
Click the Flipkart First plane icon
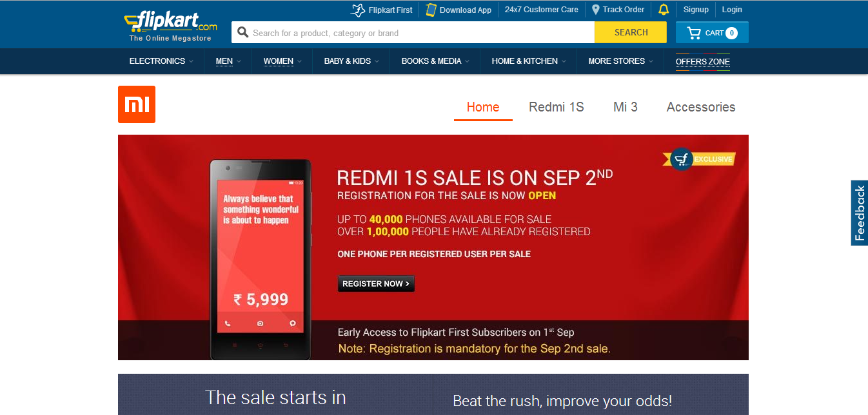click(x=357, y=10)
